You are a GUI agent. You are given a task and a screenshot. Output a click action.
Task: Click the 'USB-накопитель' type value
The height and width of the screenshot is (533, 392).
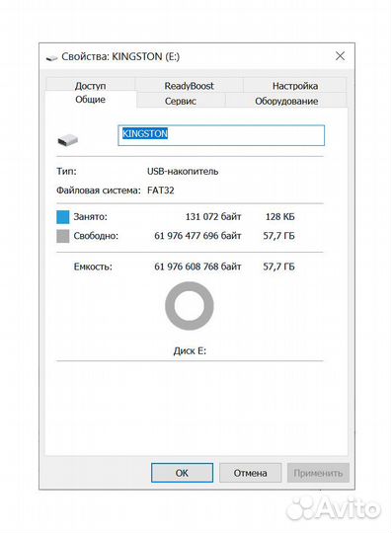(183, 171)
